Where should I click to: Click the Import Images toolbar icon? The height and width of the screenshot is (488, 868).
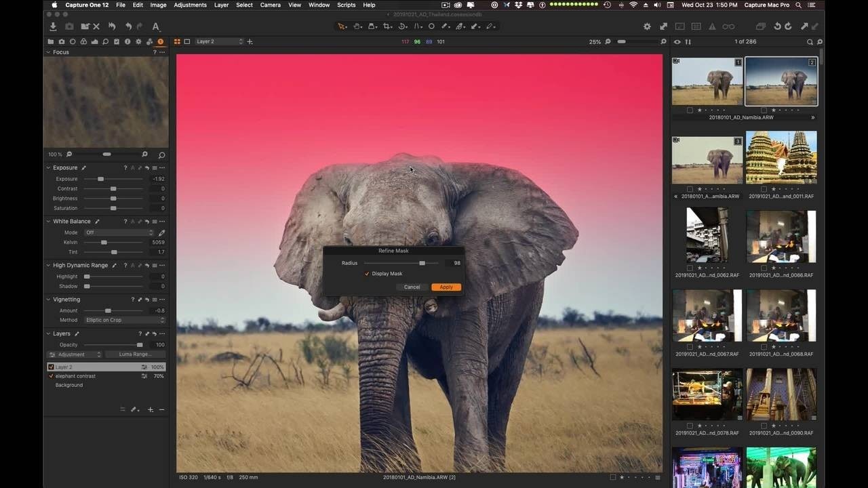coord(53,26)
